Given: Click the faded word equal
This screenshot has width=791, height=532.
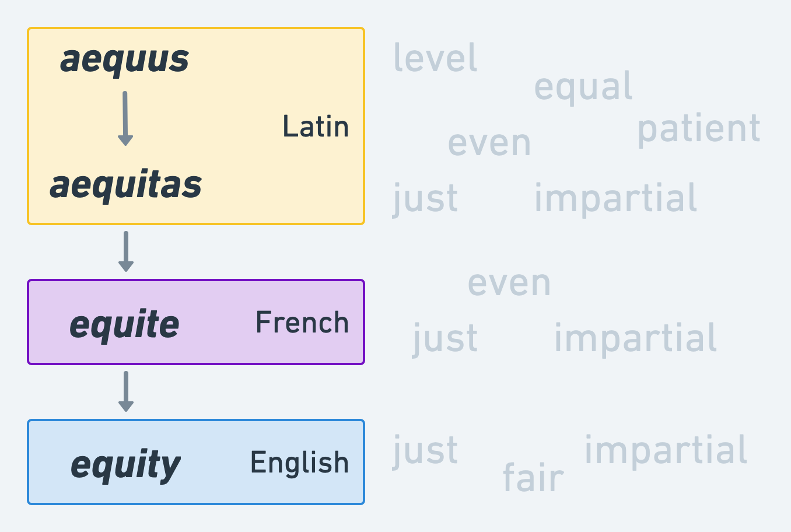Looking at the screenshot, I should [x=583, y=86].
